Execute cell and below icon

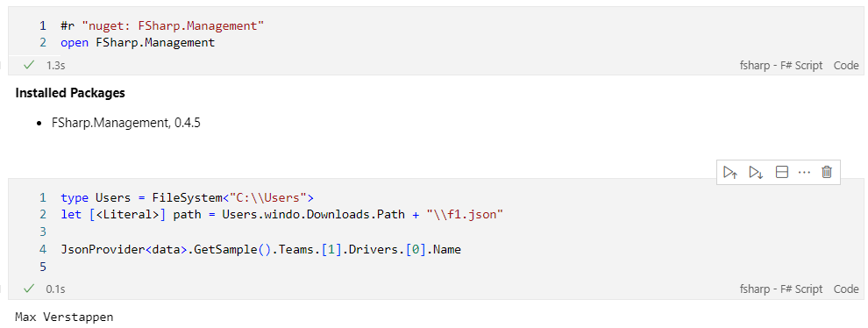(x=756, y=172)
